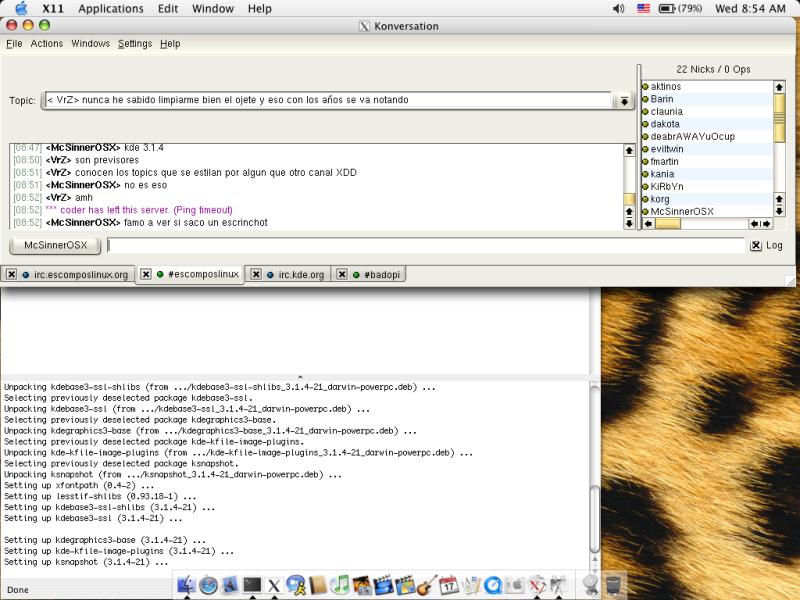Click up arrow of chat scrollbar top
The image size is (800, 600).
coord(629,151)
